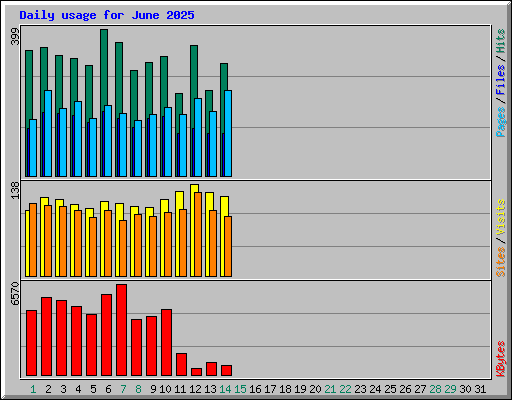Click day 2 on the x-axis
Screen dimensions: 512x400
pyautogui.click(x=48, y=389)
